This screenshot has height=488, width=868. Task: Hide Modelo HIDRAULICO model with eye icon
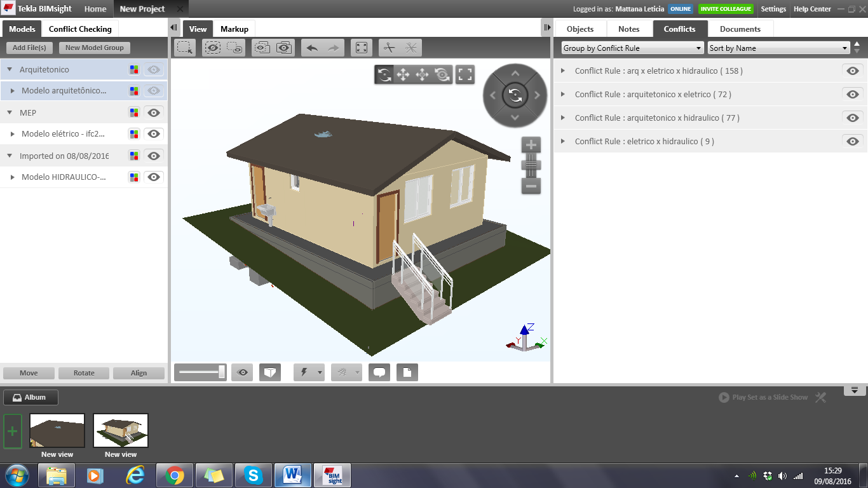point(153,177)
